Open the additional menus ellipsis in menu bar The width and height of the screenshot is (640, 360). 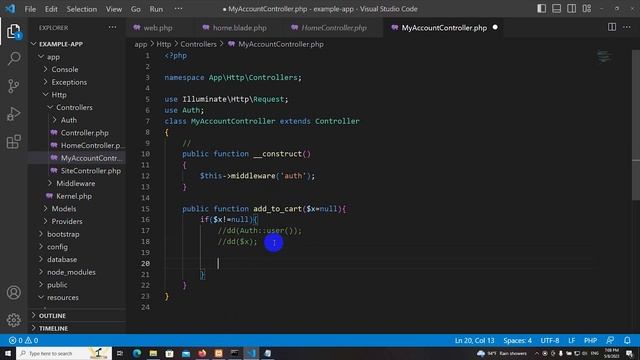pos(178,9)
